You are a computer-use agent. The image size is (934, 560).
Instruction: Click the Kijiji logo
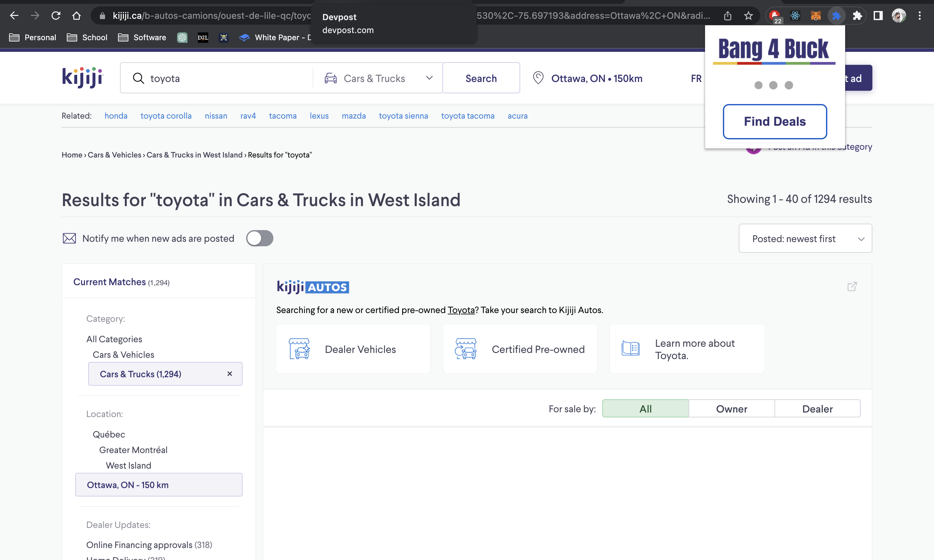82,77
